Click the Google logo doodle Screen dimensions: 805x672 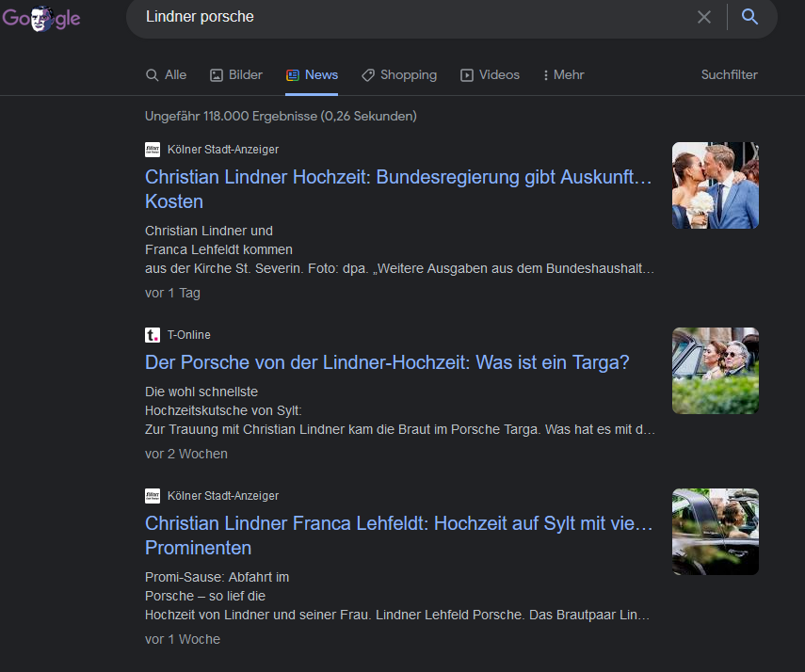pyautogui.click(x=40, y=18)
